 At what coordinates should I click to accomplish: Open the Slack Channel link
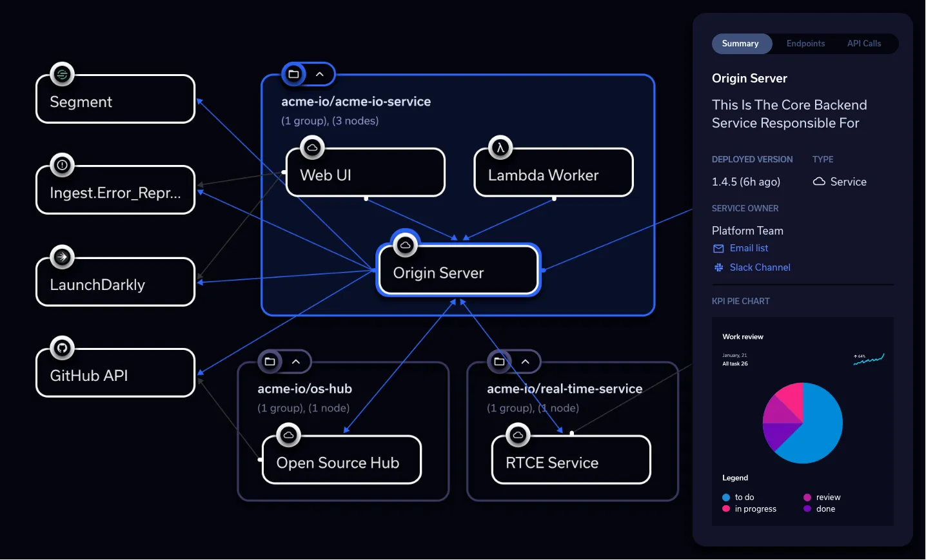click(x=760, y=267)
